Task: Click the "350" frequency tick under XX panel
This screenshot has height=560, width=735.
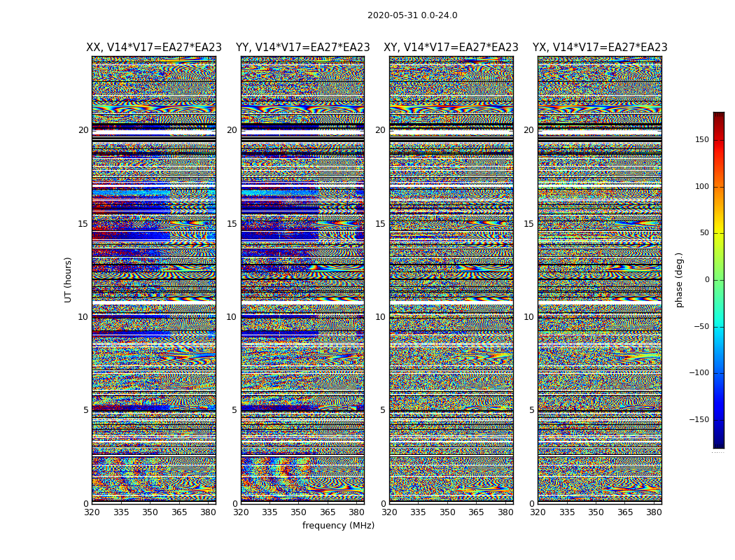Action: (150, 512)
